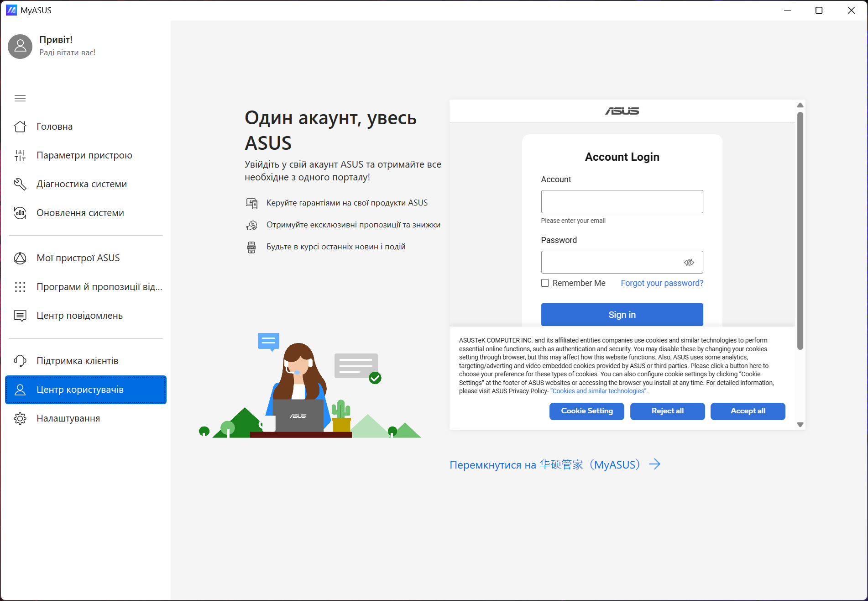Click the Привіт! greeting text

point(56,40)
